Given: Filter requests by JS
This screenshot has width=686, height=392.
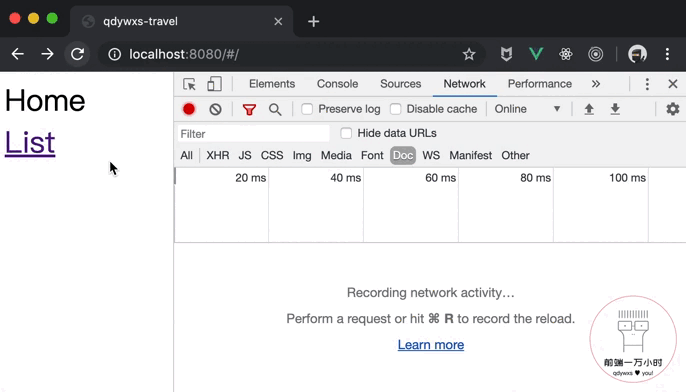Looking at the screenshot, I should point(245,155).
